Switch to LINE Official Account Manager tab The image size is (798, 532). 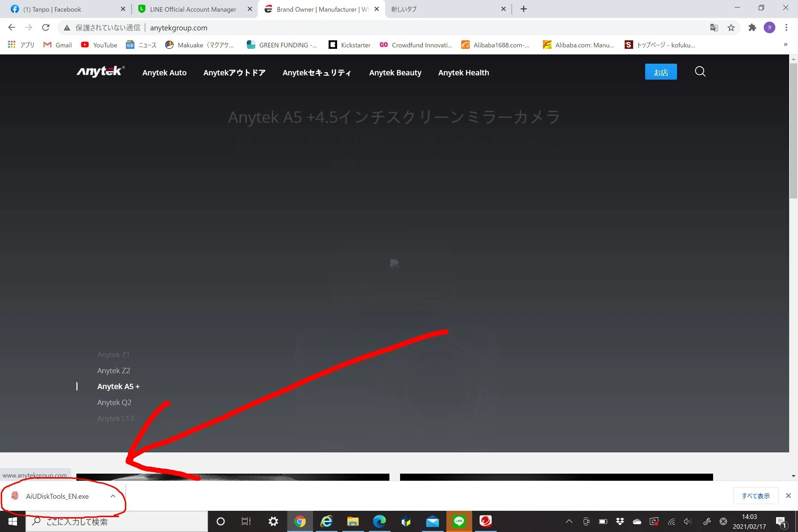(x=193, y=9)
